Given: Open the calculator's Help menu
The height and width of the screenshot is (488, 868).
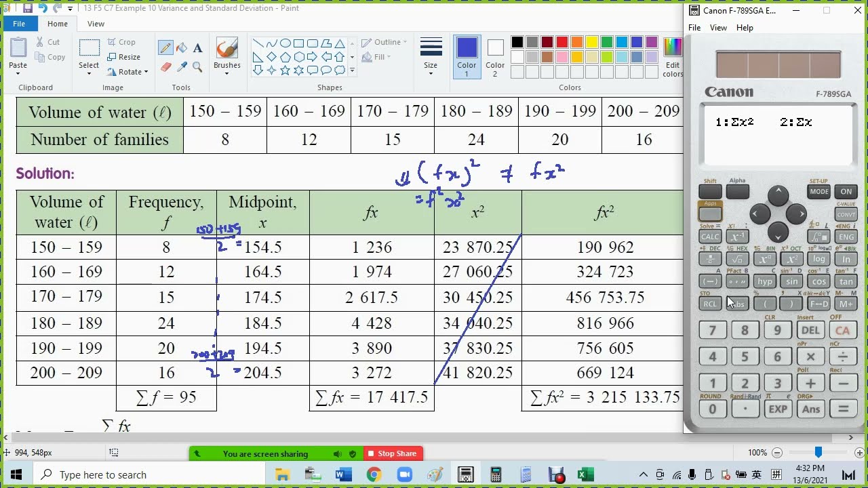Looking at the screenshot, I should [745, 28].
